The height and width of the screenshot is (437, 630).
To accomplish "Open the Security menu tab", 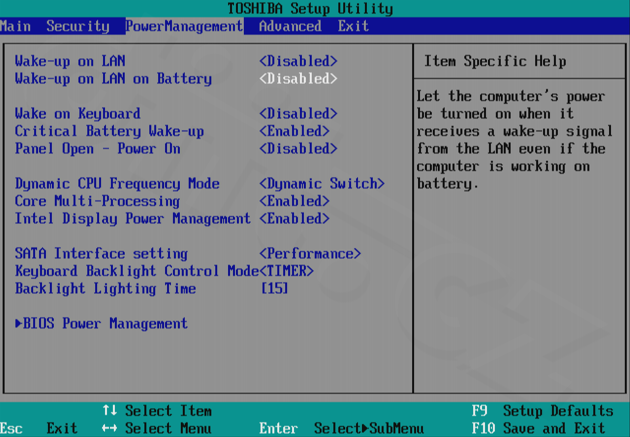I will coord(78,27).
